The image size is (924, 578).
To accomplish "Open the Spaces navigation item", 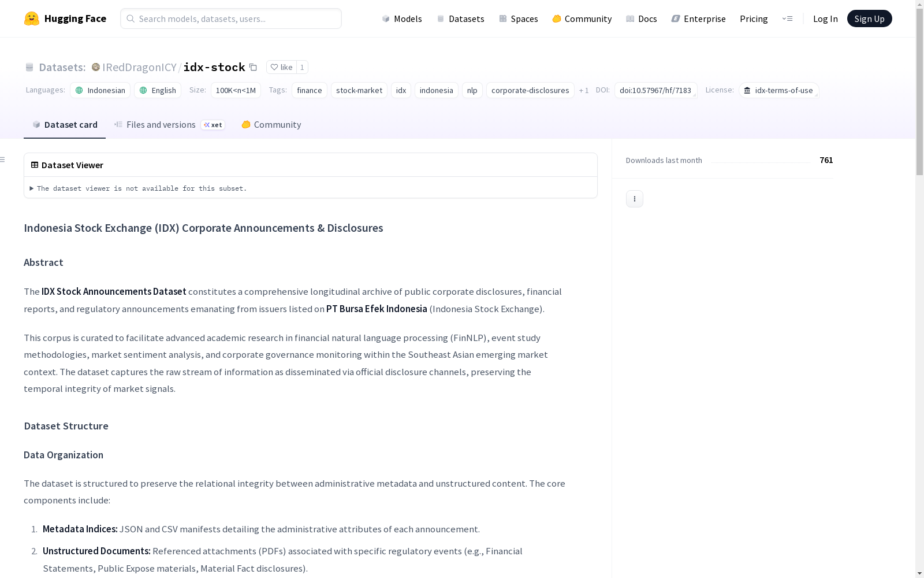I will [x=519, y=18].
